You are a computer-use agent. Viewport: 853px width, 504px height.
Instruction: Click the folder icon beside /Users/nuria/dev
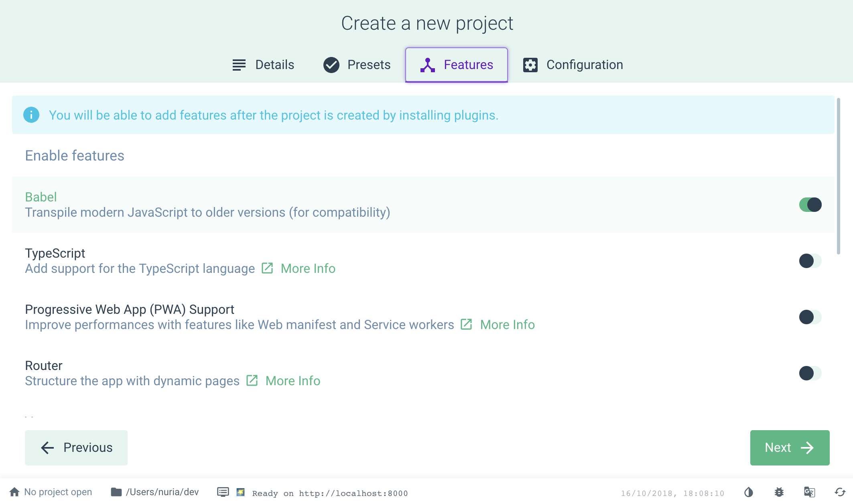click(116, 492)
